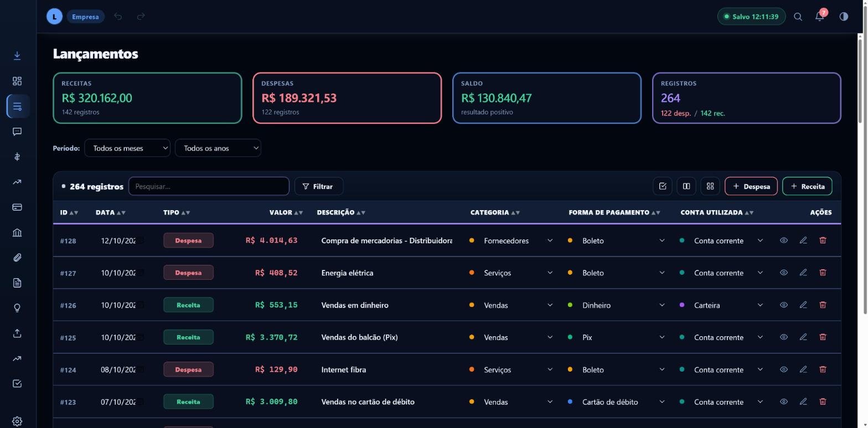Toggle dark/light theme contrast icon

(x=844, y=17)
